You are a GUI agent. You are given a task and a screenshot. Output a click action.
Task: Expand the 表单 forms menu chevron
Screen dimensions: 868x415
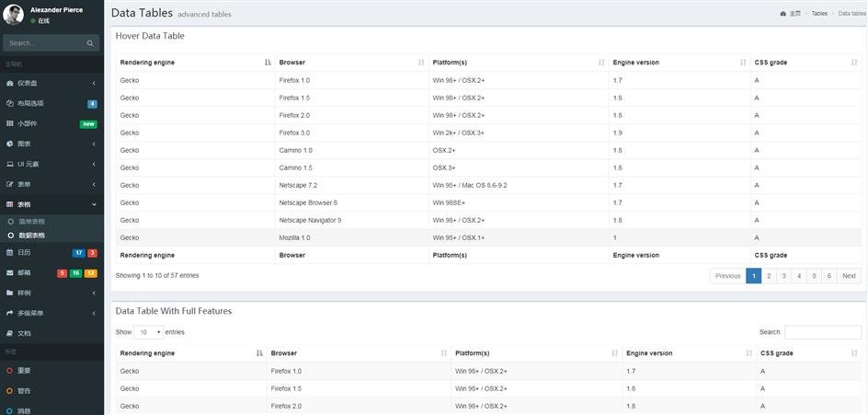coord(94,185)
